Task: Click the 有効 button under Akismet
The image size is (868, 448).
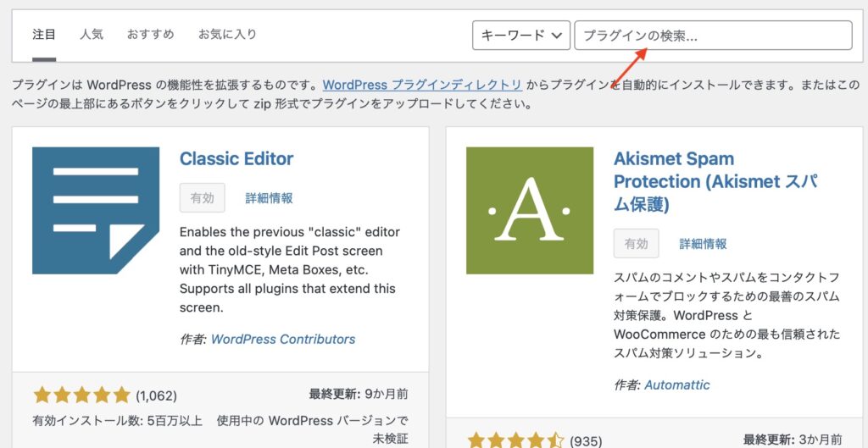Action: point(636,243)
